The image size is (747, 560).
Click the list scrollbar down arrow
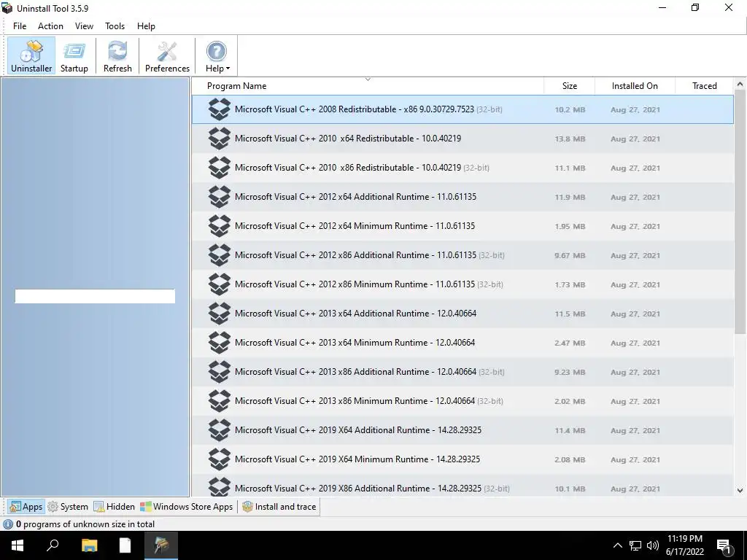740,490
